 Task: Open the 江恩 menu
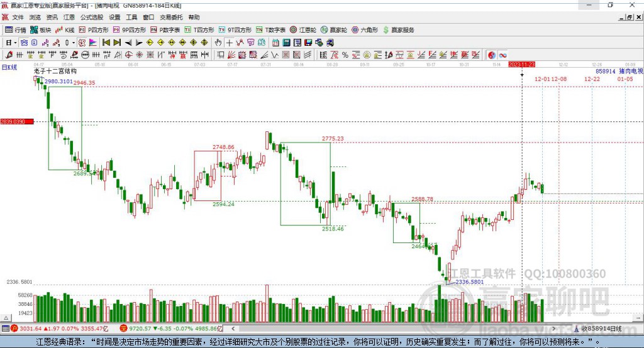pos(69,17)
